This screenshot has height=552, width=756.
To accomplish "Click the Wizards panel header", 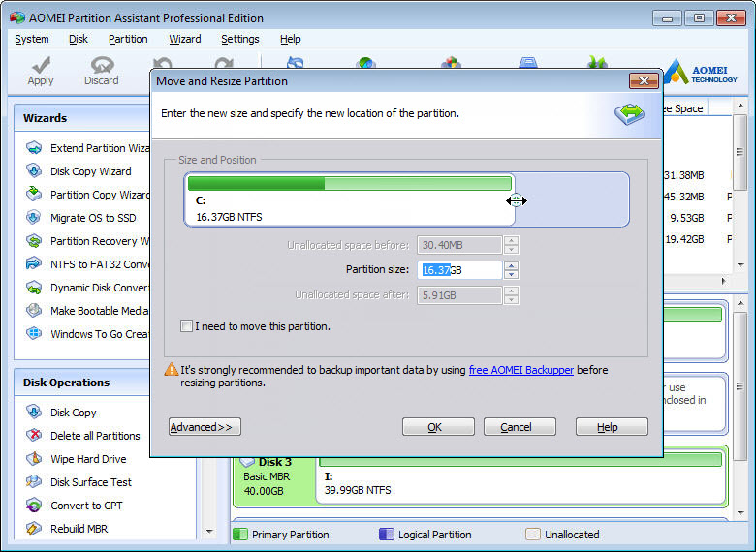I will pyautogui.click(x=82, y=118).
